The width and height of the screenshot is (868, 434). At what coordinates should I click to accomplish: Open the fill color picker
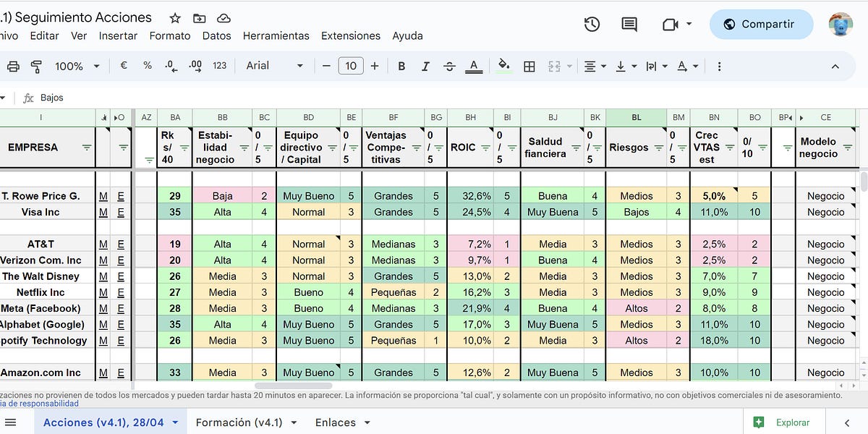(504, 65)
